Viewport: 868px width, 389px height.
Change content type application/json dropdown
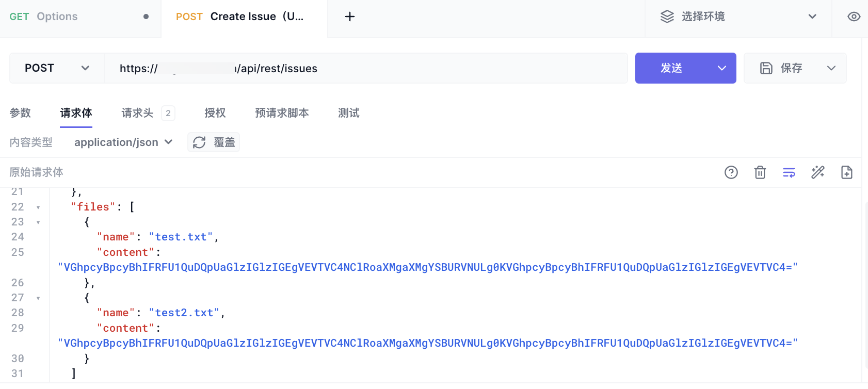point(123,142)
